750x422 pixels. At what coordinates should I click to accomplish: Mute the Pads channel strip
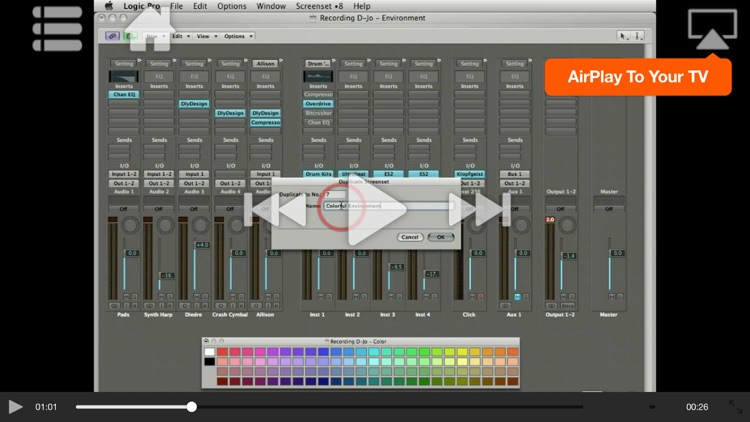click(x=126, y=297)
